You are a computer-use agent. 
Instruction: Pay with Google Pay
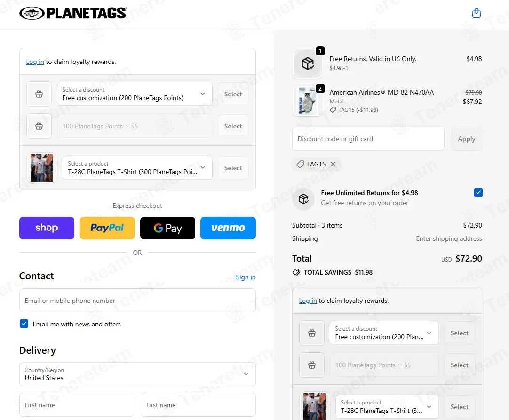(167, 228)
